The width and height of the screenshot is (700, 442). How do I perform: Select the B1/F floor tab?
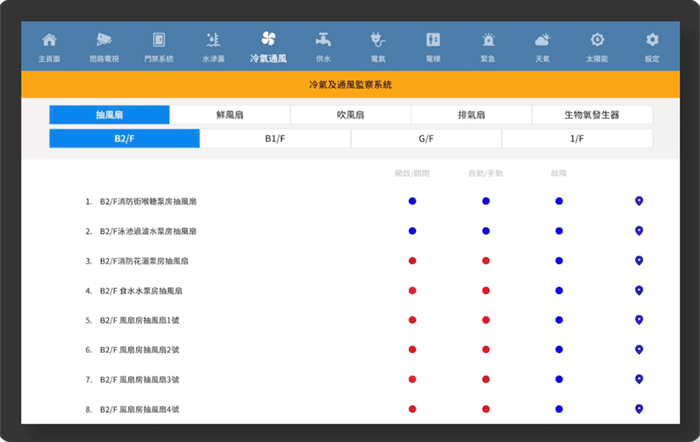(x=275, y=139)
